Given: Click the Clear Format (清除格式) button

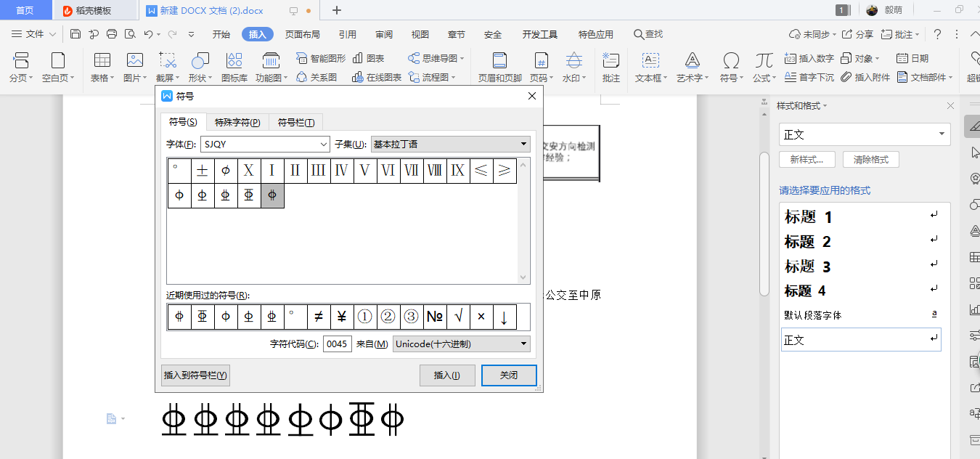Looking at the screenshot, I should (871, 160).
